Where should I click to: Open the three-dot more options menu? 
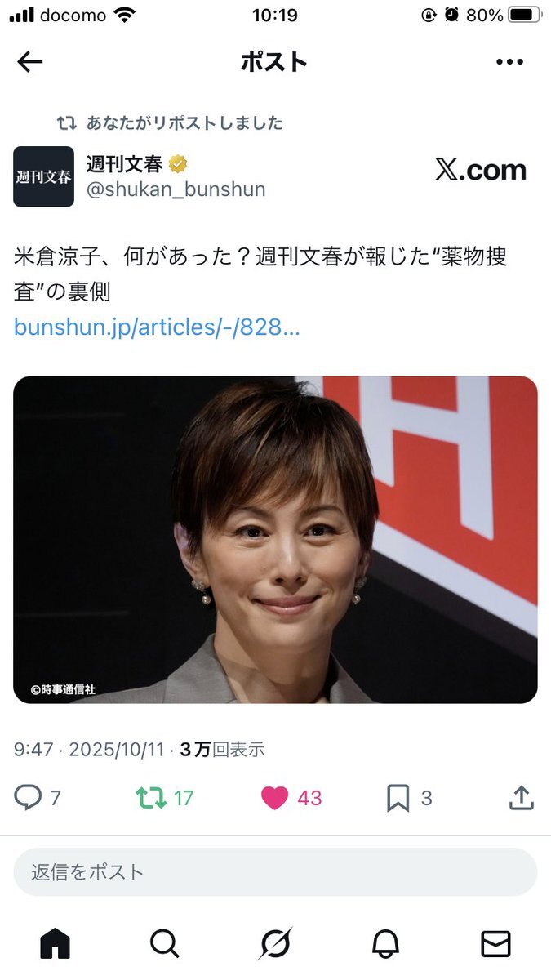509,62
